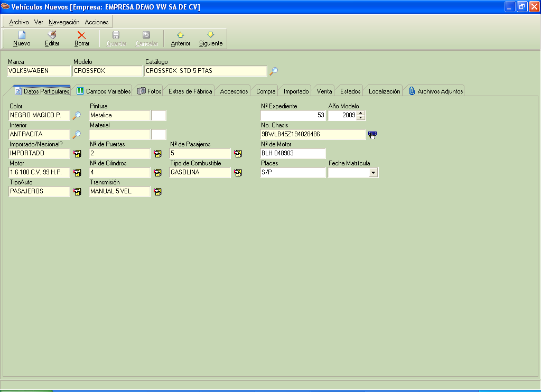541x392 pixels.
Task: Open list icon beside Nº de Cilindros
Action: tap(157, 173)
